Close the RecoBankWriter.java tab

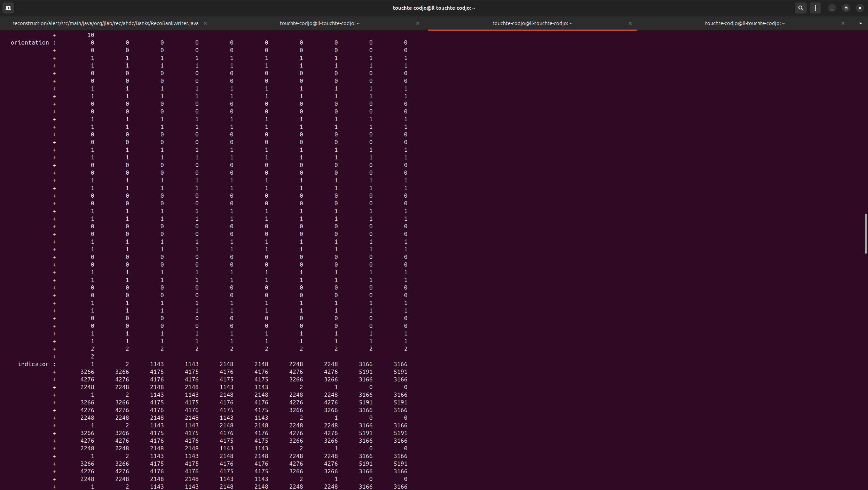(x=205, y=23)
